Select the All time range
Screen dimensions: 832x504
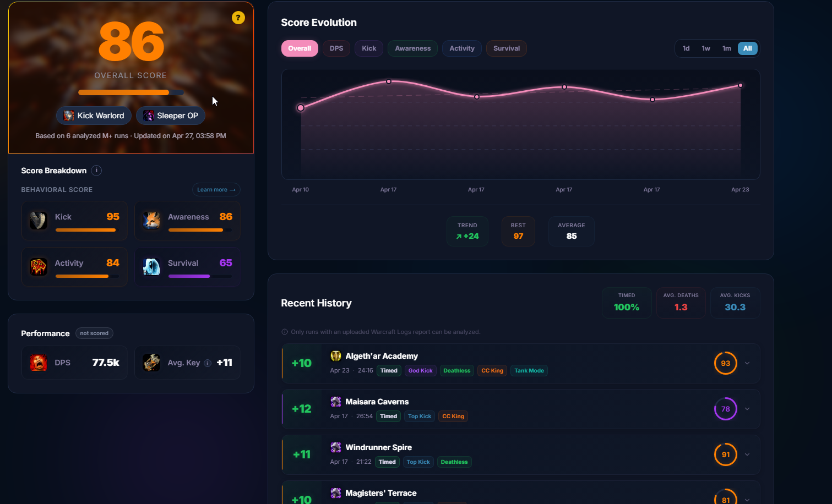(x=748, y=48)
